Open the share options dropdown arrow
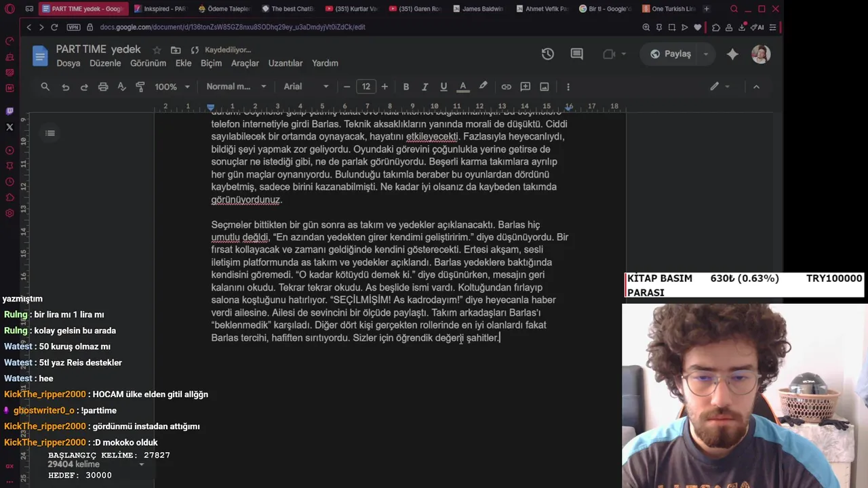This screenshot has height=488, width=868. [705, 54]
